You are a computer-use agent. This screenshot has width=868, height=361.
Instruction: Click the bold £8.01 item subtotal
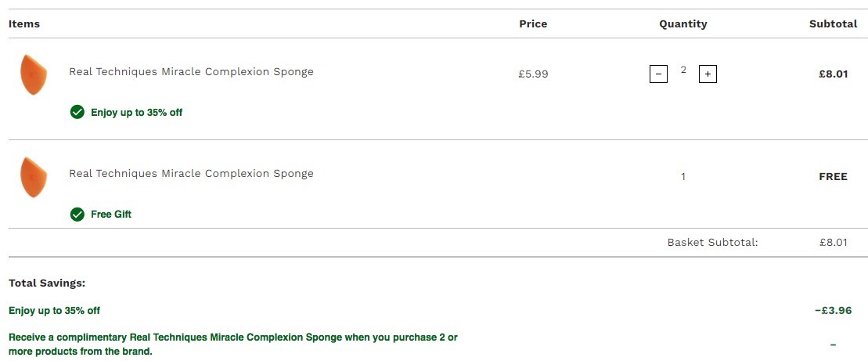coord(833,74)
